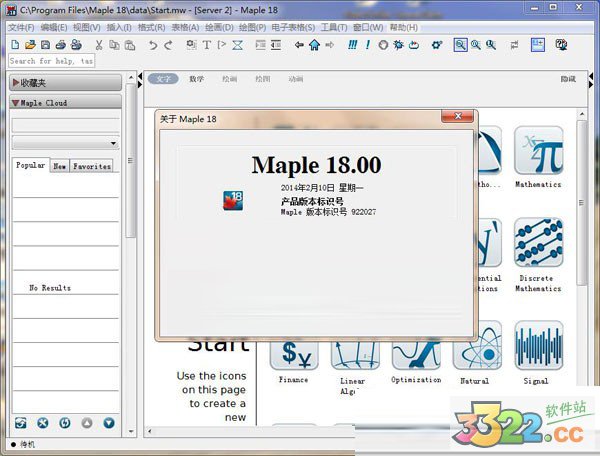Go to home page icon
The width and height of the screenshot is (600, 456).
(x=315, y=45)
